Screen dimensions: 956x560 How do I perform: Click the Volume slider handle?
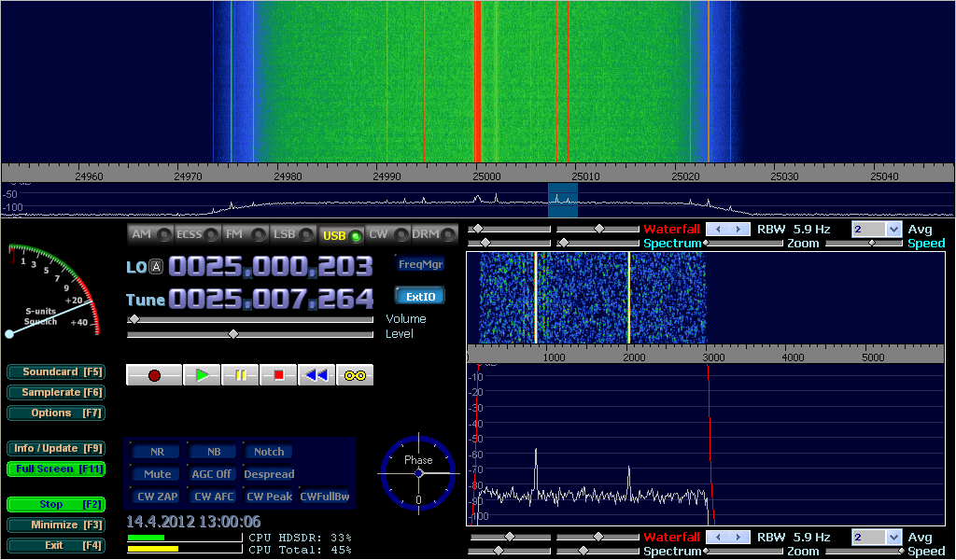pyautogui.click(x=134, y=319)
